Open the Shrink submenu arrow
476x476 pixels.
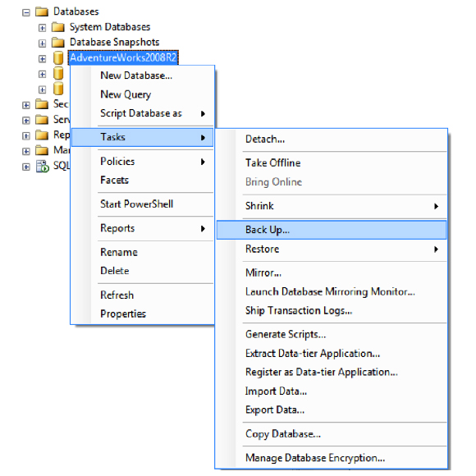(437, 206)
